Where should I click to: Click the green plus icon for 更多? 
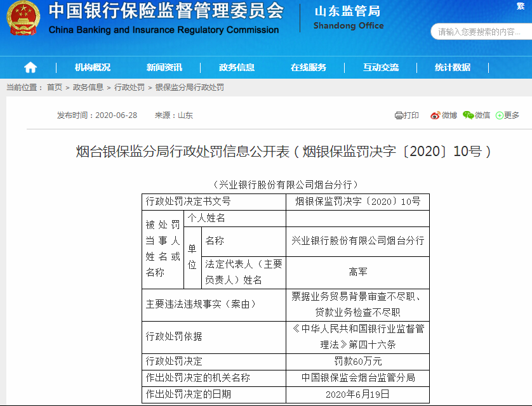point(500,115)
